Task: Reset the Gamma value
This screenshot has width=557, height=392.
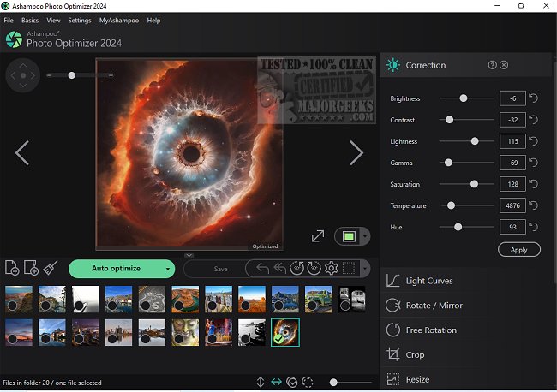Action: [x=533, y=163]
